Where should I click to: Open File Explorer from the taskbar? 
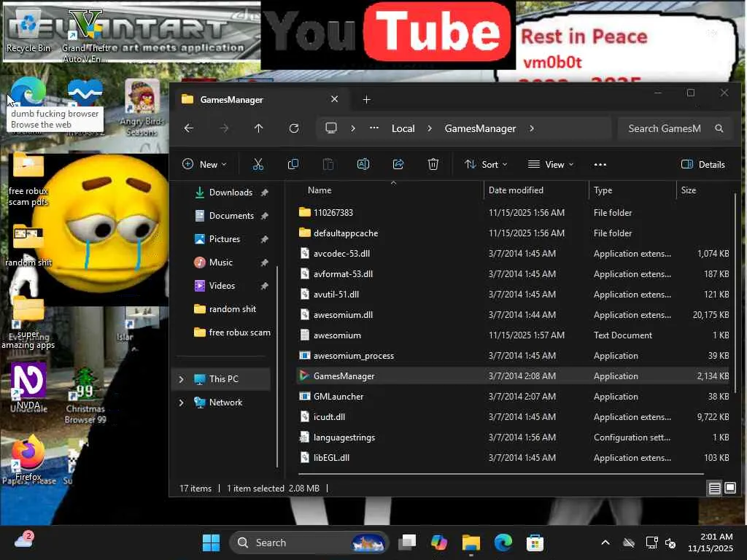(x=471, y=542)
